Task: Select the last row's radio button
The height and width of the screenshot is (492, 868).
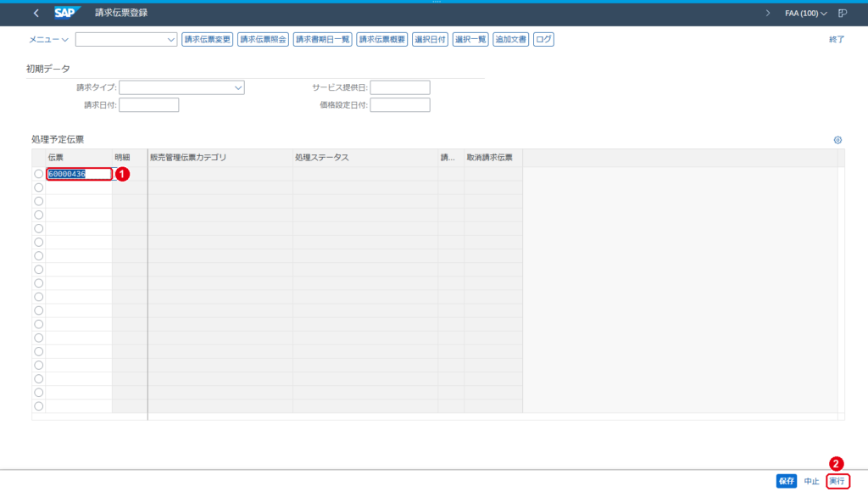Action: point(39,406)
